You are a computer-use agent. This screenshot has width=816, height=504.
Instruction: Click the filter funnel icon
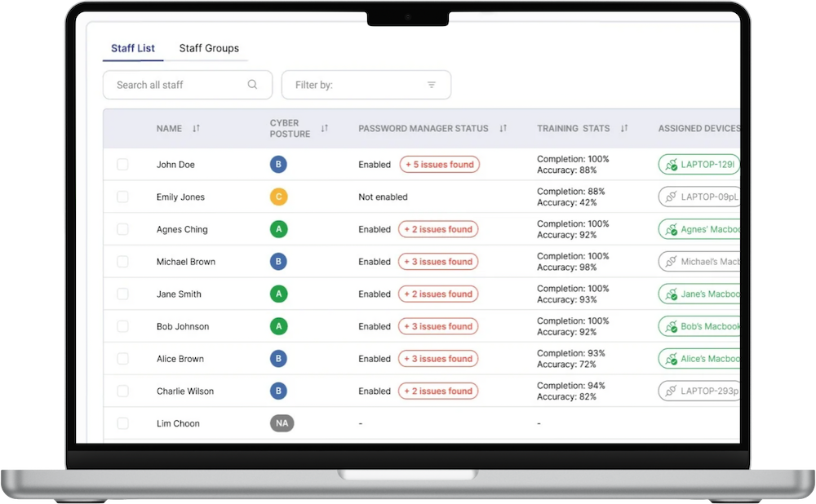[x=430, y=84]
